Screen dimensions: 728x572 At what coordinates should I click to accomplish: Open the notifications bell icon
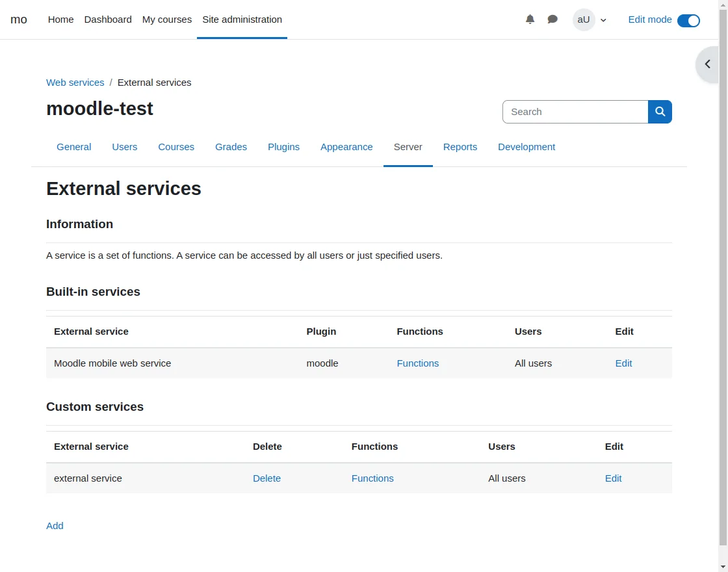pyautogui.click(x=530, y=19)
